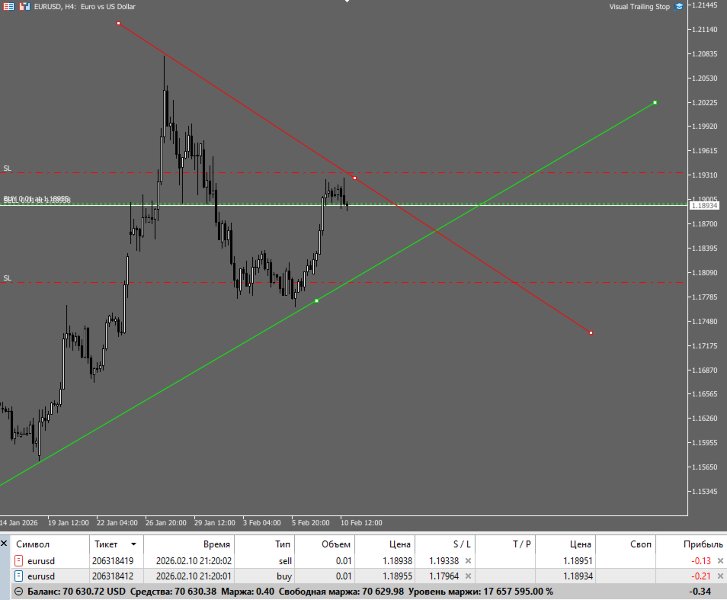Image resolution: width=727 pixels, height=600 pixels.
Task: Click the total profit value -0.34
Action: [x=701, y=592]
